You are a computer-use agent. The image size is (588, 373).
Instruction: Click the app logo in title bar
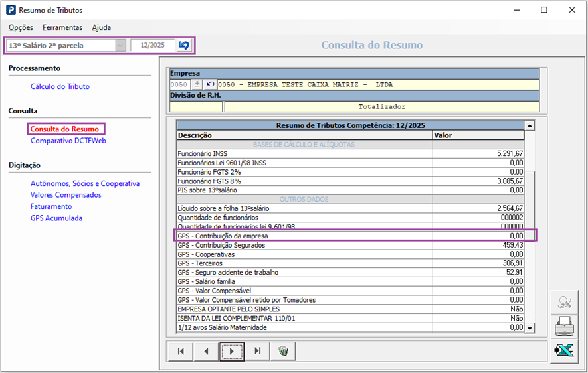point(11,10)
